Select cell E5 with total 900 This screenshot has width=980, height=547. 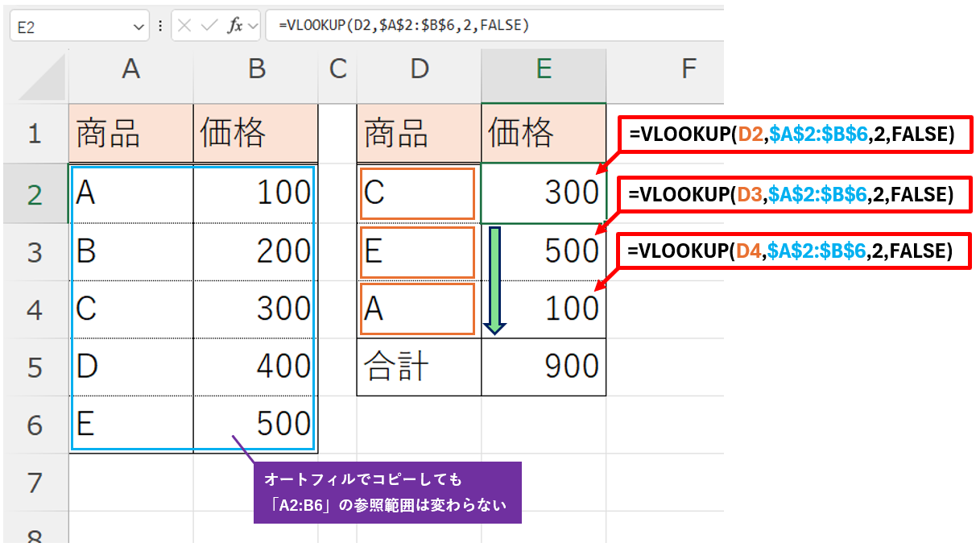(x=544, y=367)
